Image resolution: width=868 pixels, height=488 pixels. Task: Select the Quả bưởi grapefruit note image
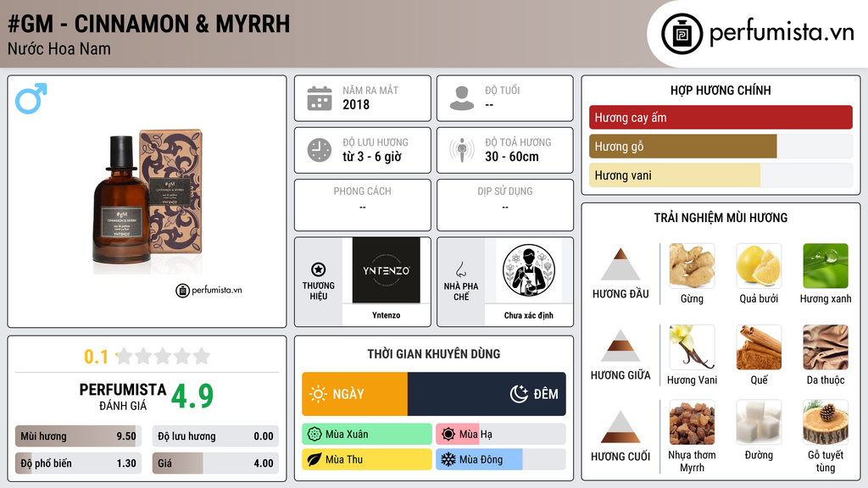[x=759, y=266]
